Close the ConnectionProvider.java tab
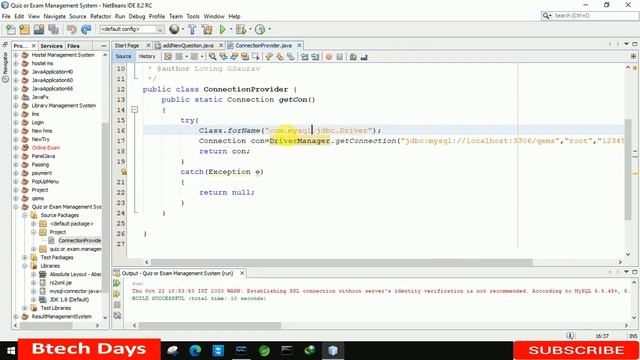The width and height of the screenshot is (640, 360). tap(299, 45)
